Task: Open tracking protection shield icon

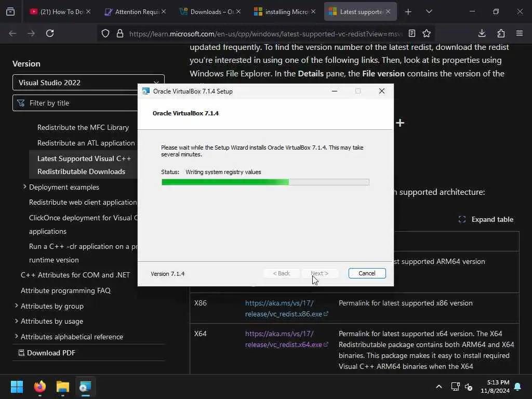Action: [x=105, y=33]
